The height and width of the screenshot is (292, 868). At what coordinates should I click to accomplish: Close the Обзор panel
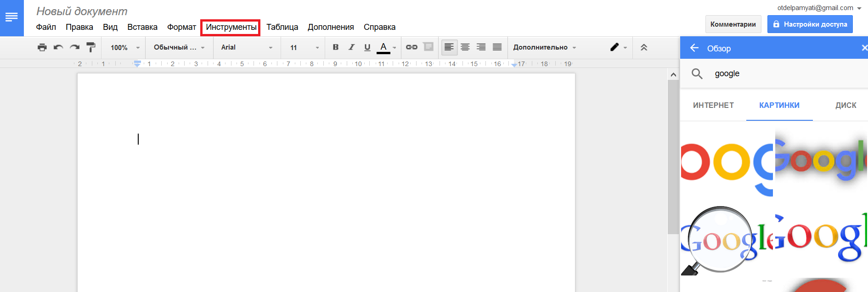coord(864,48)
